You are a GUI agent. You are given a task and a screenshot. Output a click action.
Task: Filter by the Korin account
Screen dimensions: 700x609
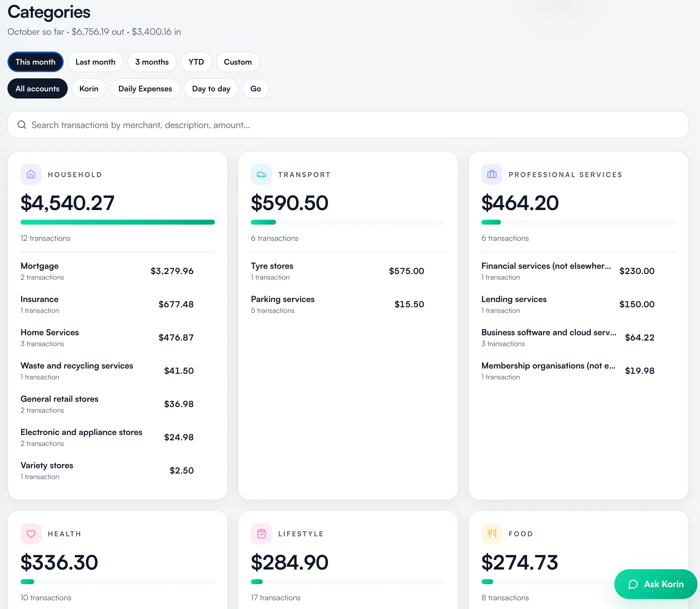(x=89, y=88)
